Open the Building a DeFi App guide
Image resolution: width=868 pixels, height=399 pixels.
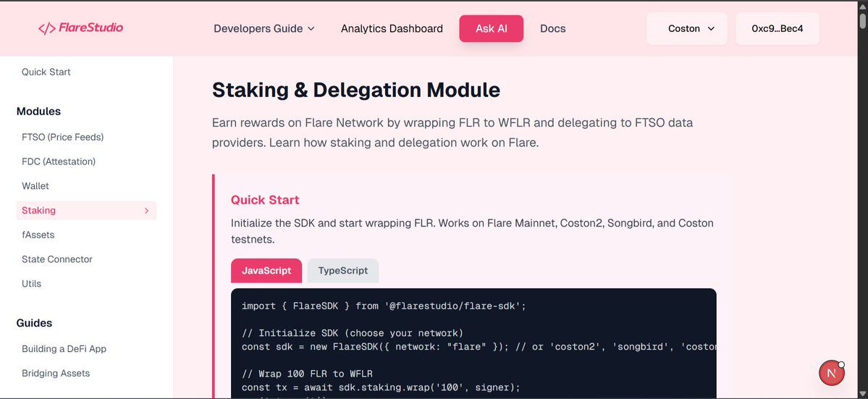click(64, 348)
